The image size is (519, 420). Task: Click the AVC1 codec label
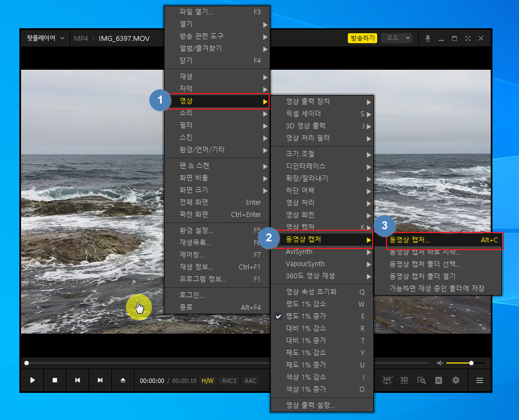[229, 381]
